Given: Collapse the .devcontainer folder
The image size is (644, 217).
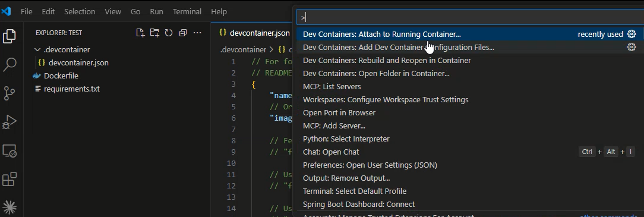Looking at the screenshot, I should (37, 50).
